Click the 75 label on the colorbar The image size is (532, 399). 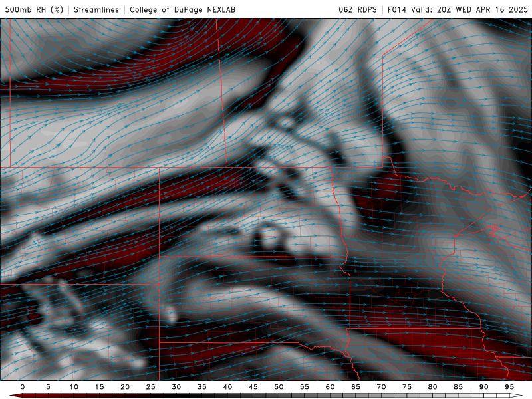click(407, 387)
